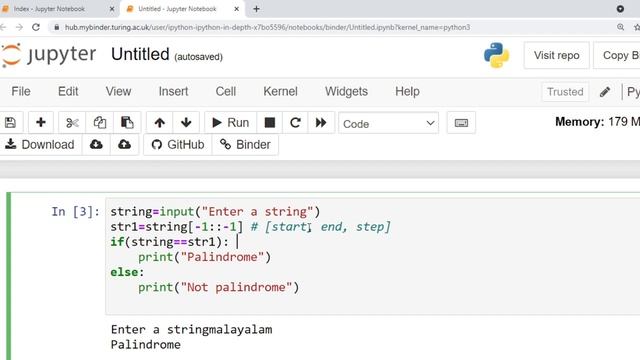Image resolution: width=640 pixels, height=360 pixels.
Task: Click the Python logo icon
Action: 496,55
